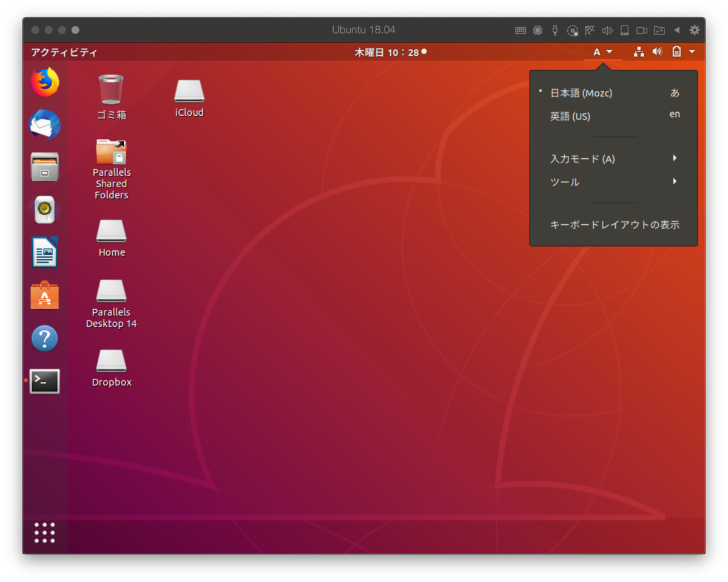This screenshot has width=728, height=582.
Task: Select the ゴミ箱 trash icon on desktop
Action: click(x=111, y=97)
